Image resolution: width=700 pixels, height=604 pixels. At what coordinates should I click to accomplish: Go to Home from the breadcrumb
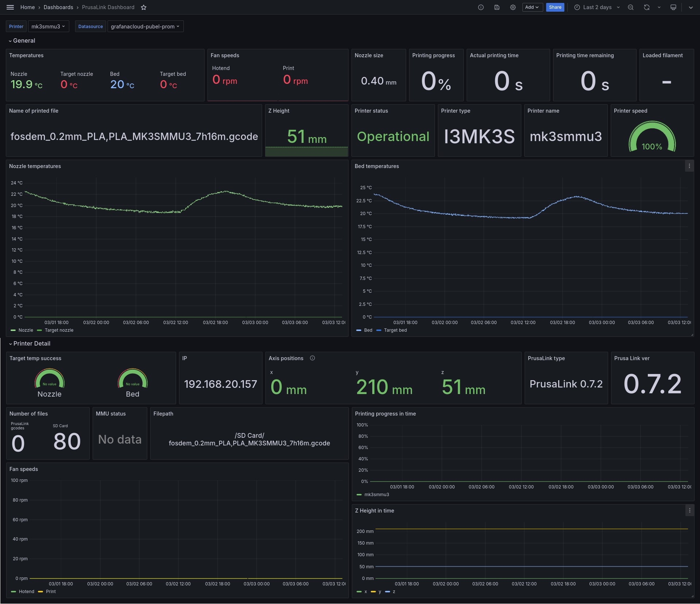coord(27,7)
